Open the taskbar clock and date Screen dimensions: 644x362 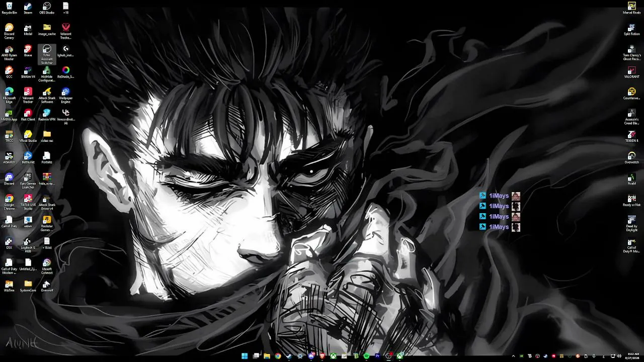(633, 356)
